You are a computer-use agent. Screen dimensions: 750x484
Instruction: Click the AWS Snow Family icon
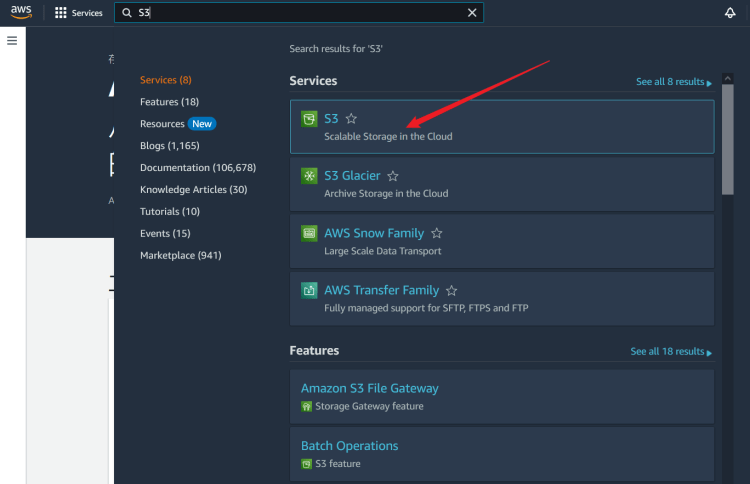click(309, 233)
